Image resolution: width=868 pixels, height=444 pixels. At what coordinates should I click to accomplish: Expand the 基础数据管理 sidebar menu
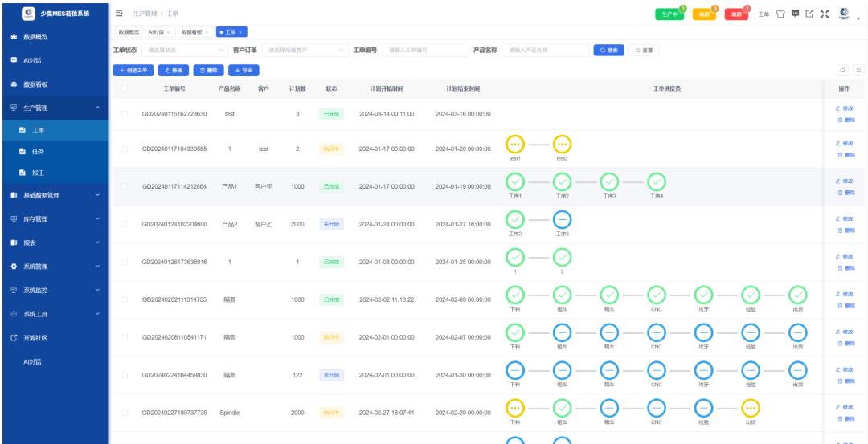coord(55,195)
